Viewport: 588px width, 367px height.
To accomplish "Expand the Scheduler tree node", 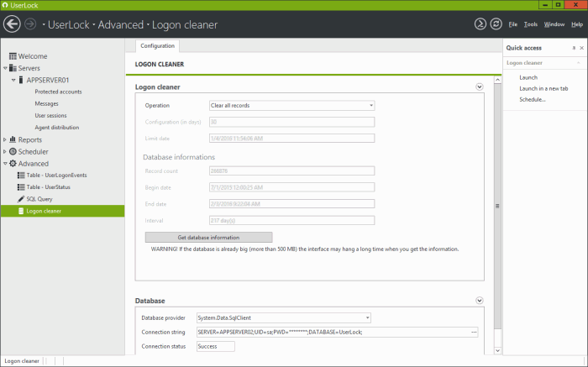I will pos(5,151).
